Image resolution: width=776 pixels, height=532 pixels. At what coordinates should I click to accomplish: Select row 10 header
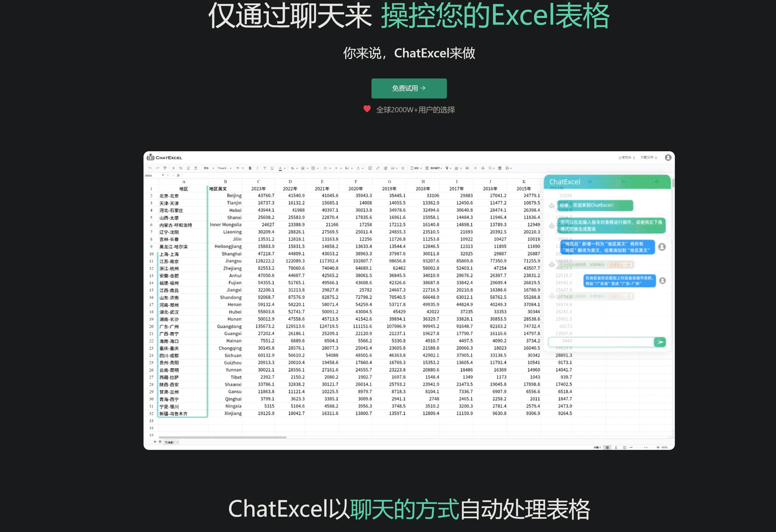(151, 254)
